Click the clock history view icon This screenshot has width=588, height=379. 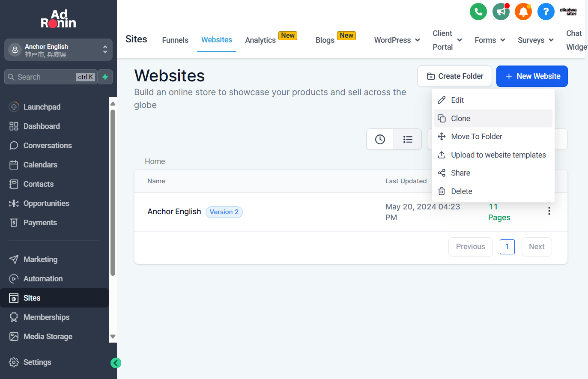380,139
